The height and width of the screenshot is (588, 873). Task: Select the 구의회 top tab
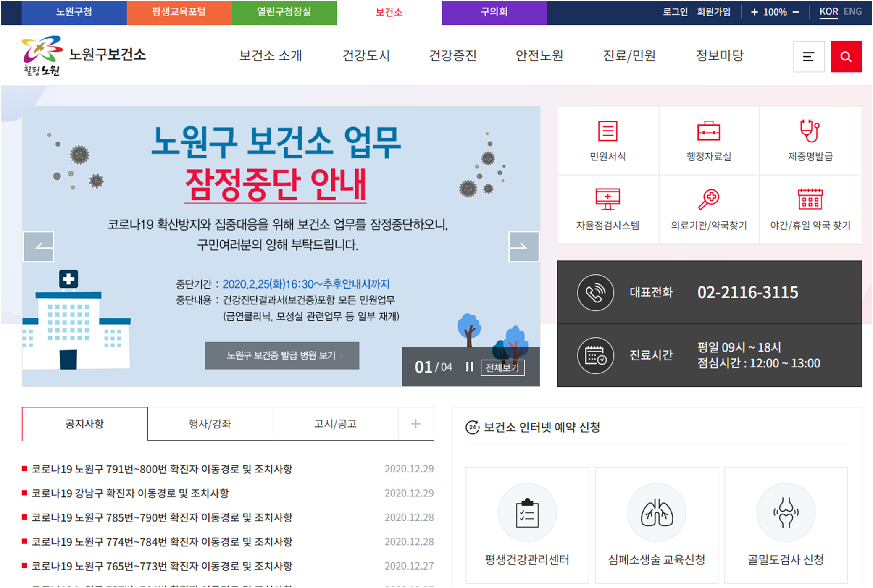pos(494,12)
